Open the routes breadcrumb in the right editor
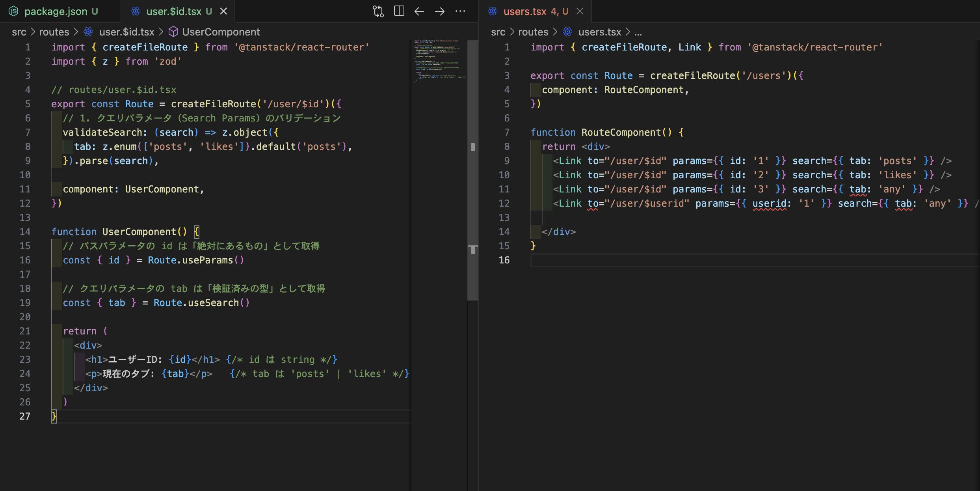 pos(533,32)
